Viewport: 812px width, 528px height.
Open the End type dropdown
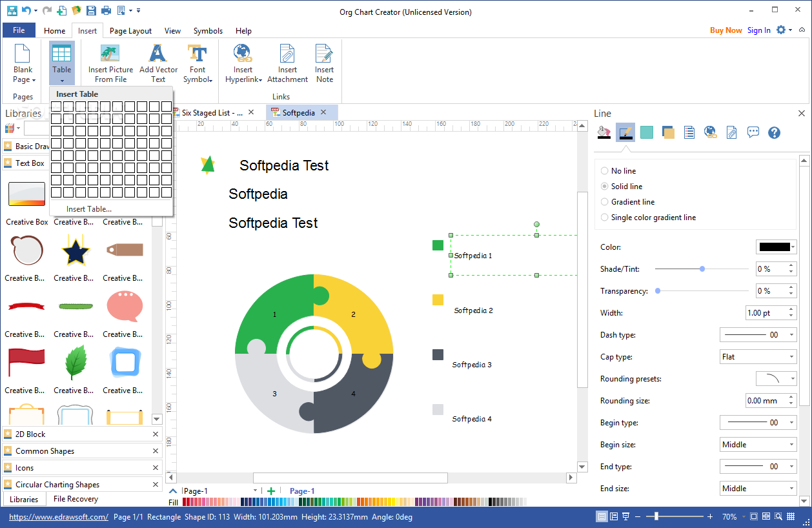coord(758,467)
